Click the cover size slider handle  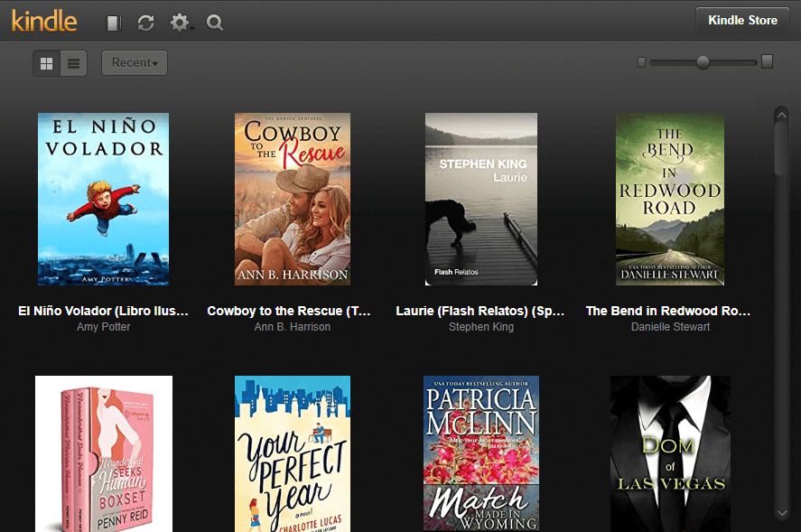pyautogui.click(x=703, y=62)
